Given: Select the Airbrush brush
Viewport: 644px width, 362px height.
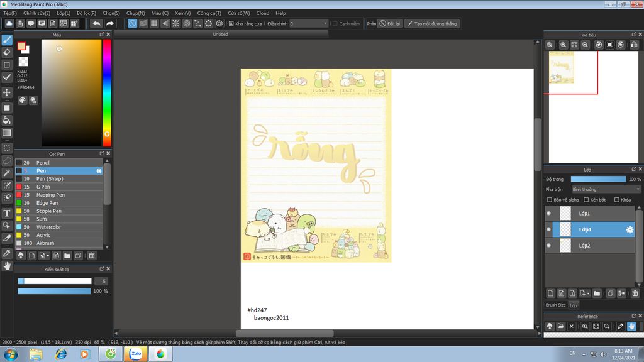Looking at the screenshot, I should click(59, 243).
